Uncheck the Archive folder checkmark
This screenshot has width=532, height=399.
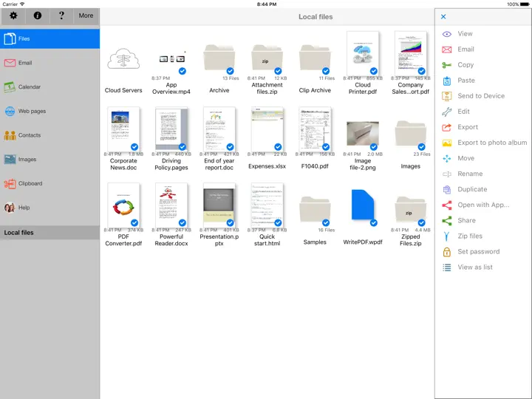(230, 71)
